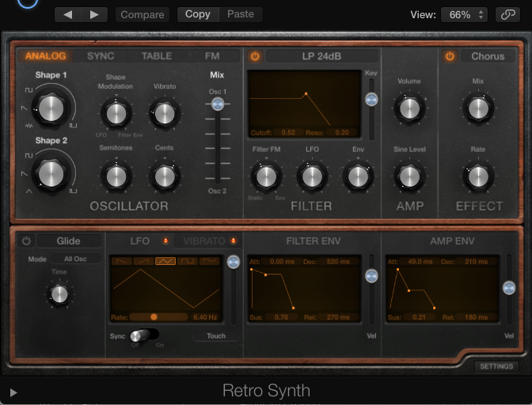Click the Shape 1 knob
Viewport: 532px width, 405px height.
pyautogui.click(x=51, y=108)
